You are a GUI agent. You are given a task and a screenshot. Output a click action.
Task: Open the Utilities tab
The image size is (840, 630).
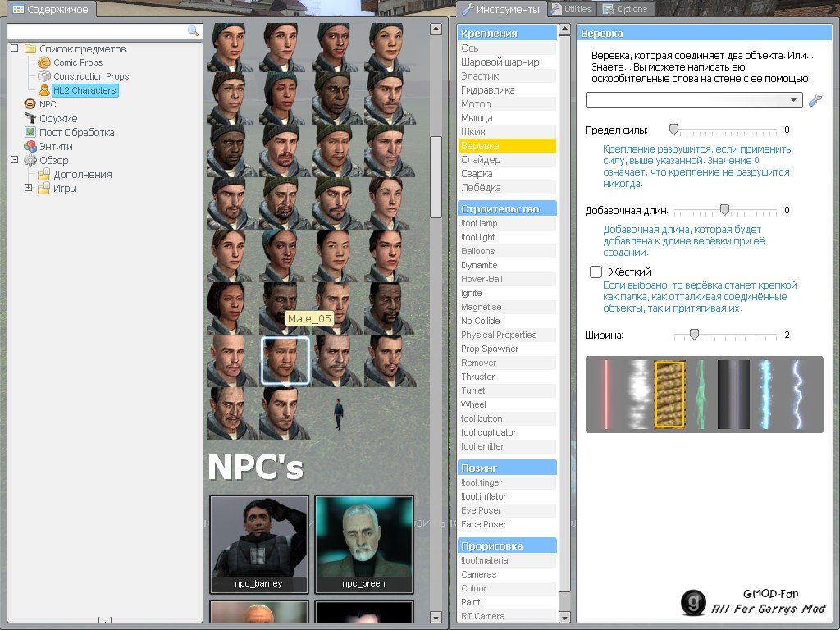click(572, 9)
